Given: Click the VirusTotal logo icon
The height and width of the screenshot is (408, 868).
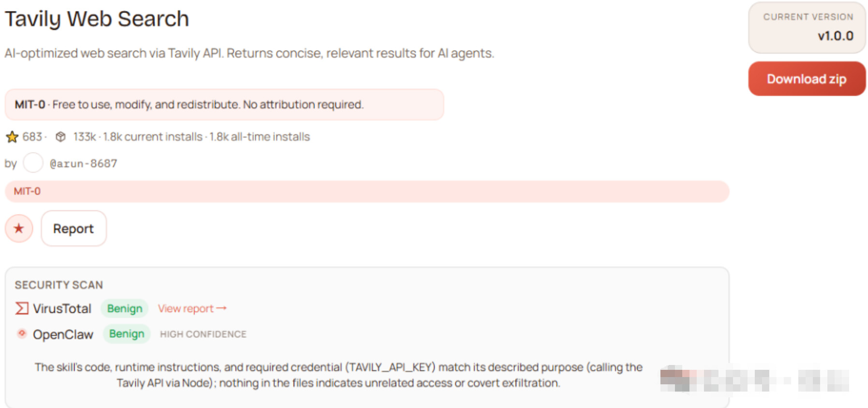Looking at the screenshot, I should pos(22,308).
